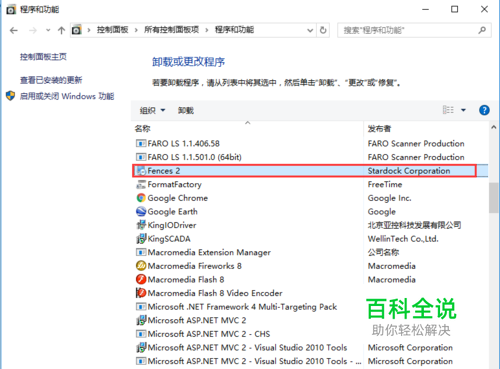Click the Stardock Corporation publisher cell
Image resolution: width=500 pixels, height=369 pixels.
pyautogui.click(x=409, y=171)
